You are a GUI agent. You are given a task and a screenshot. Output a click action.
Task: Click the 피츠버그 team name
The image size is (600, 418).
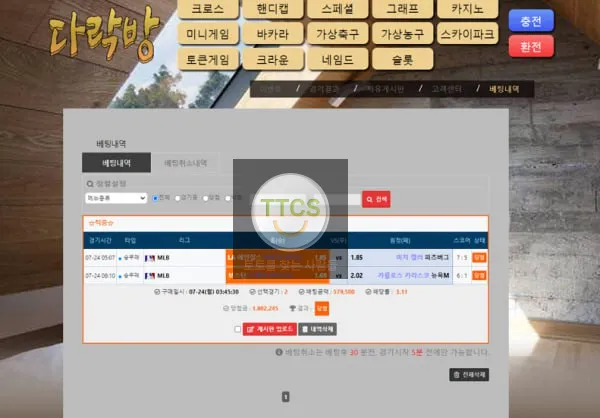click(436, 258)
